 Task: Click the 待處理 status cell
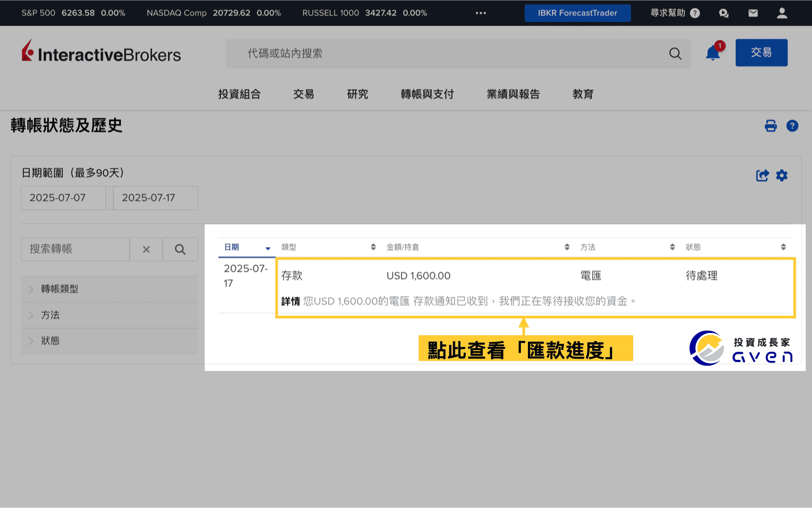pyautogui.click(x=701, y=275)
